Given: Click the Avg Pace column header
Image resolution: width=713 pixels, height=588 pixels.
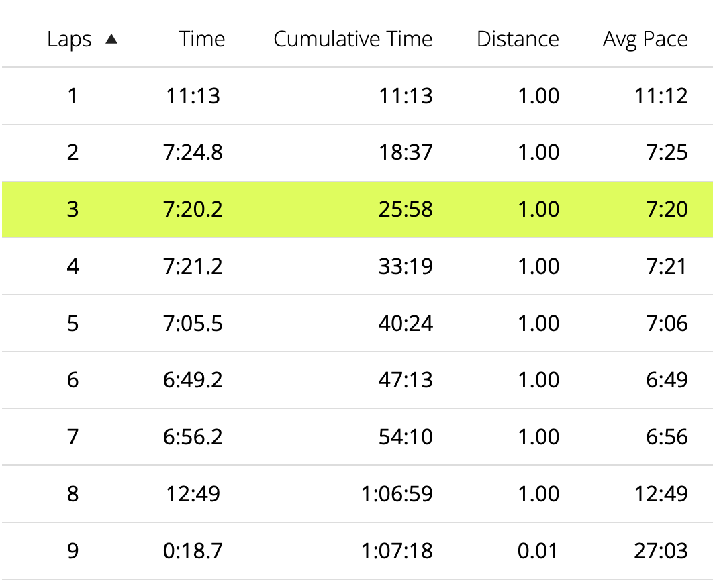Looking at the screenshot, I should (645, 40).
